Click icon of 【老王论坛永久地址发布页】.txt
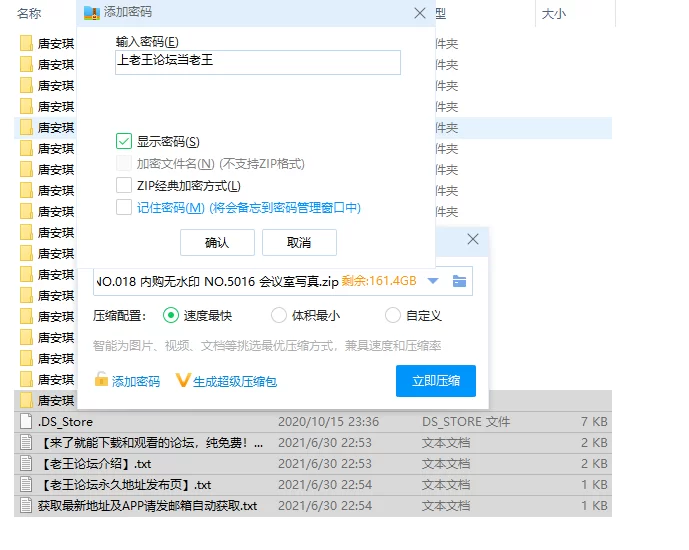This screenshot has width=689, height=550. coord(26,485)
